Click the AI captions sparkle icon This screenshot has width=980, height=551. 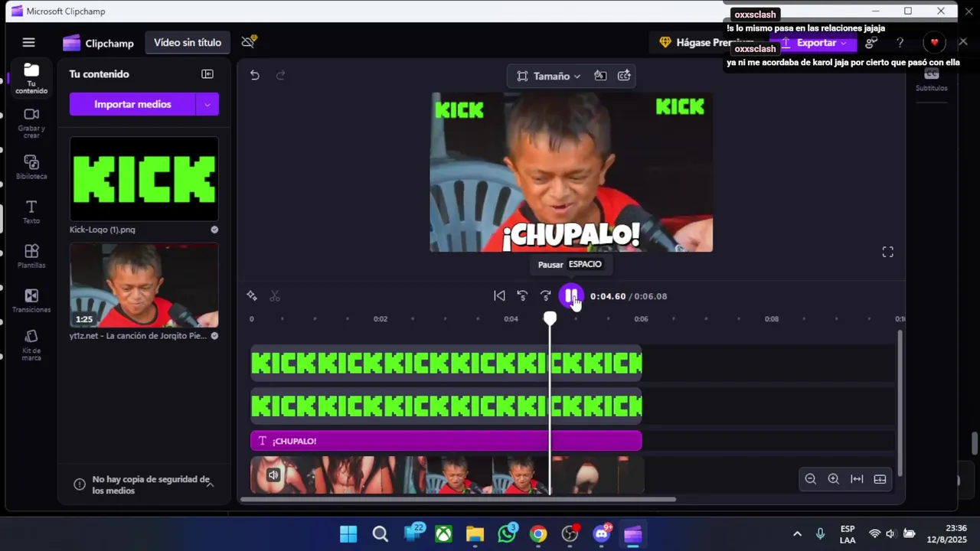coord(624,76)
